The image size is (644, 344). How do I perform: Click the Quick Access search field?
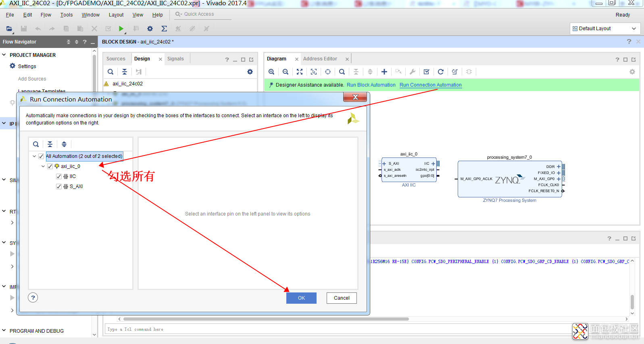[203, 14]
